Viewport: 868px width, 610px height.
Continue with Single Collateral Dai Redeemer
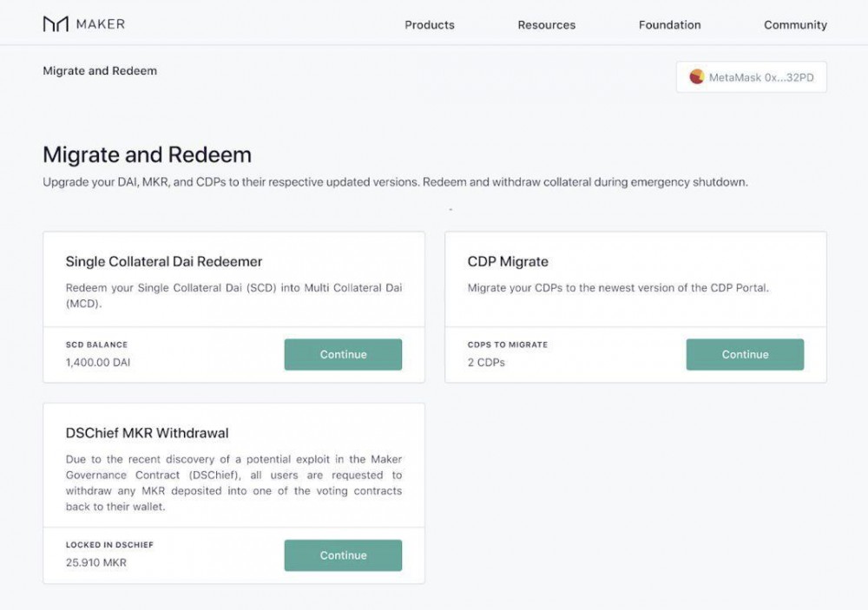[343, 355]
